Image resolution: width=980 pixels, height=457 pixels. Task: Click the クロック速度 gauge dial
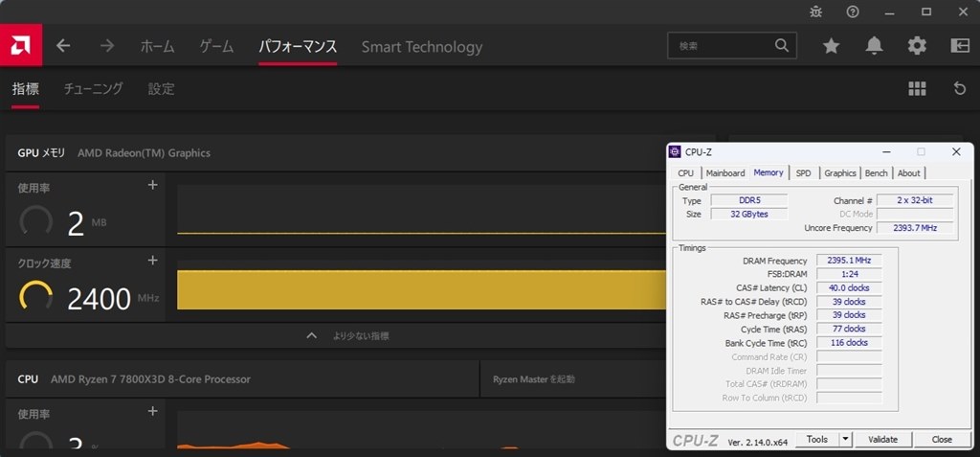tap(35, 295)
